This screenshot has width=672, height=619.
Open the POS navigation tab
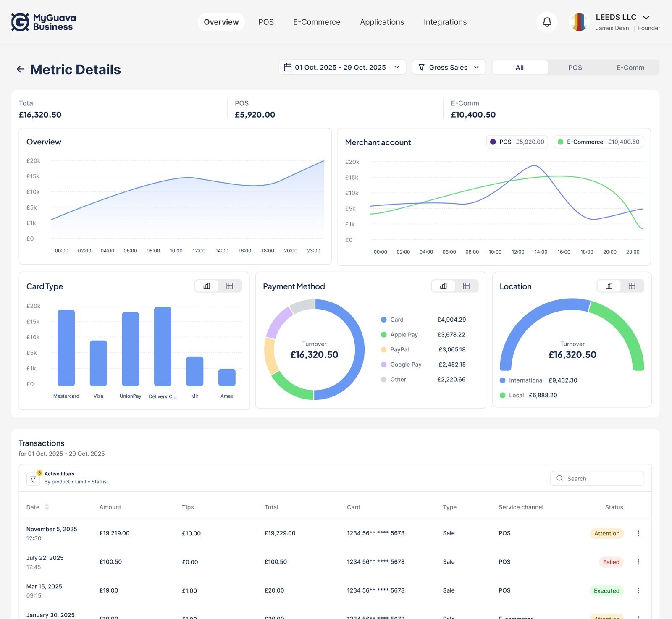[x=266, y=22]
